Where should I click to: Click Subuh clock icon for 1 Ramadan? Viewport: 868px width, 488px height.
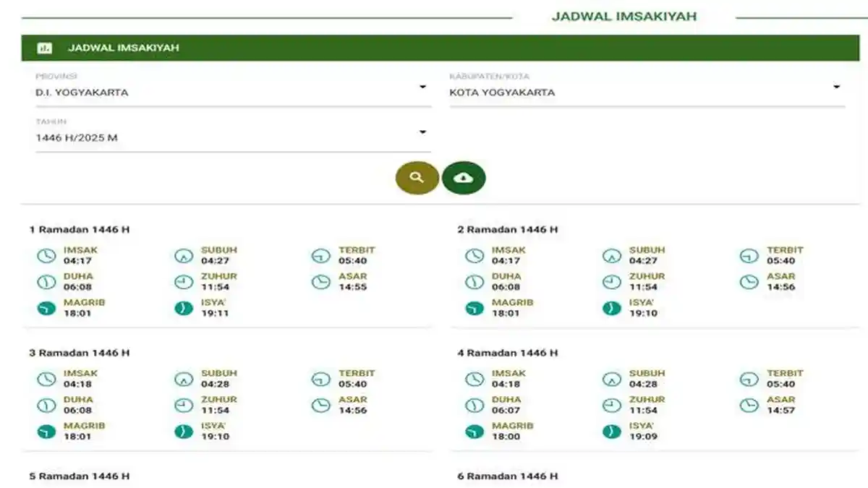pyautogui.click(x=184, y=256)
